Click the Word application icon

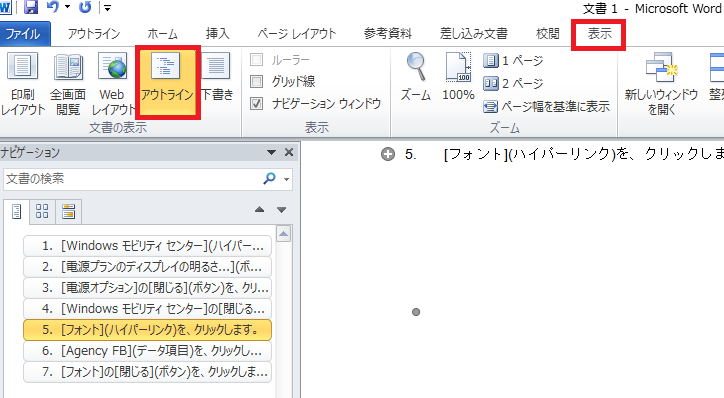click(x=5, y=7)
